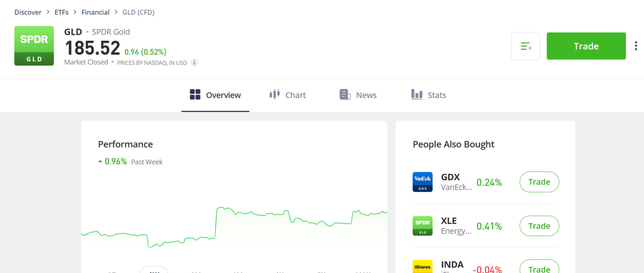
Task: Click the candlestick Chart icon
Action: click(x=274, y=95)
